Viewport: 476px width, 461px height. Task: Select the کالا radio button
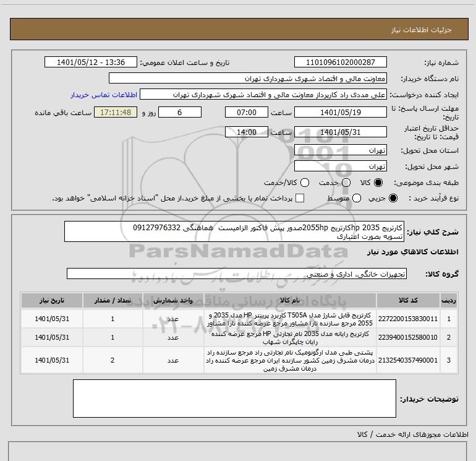click(x=378, y=183)
